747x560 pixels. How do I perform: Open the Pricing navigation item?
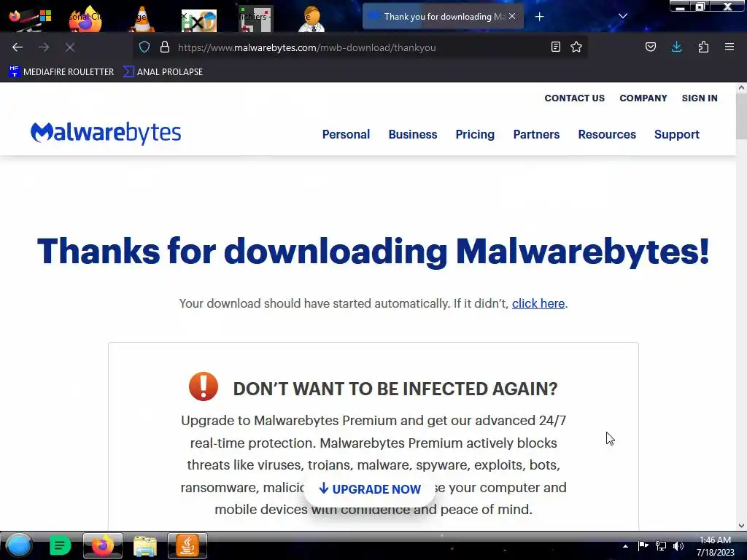475,134
